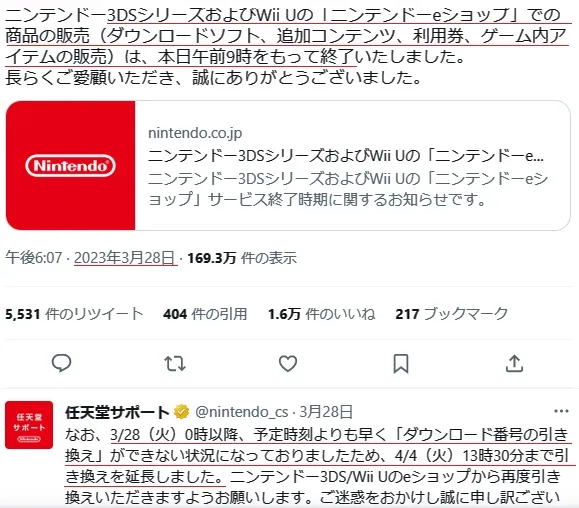This screenshot has width=579, height=508.
Task: Click the 任天堂サポート red avatar
Action: tap(29, 425)
